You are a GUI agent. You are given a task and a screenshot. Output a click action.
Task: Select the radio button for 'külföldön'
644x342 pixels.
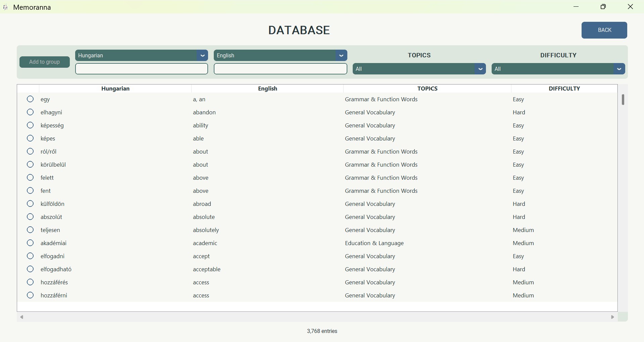(x=30, y=204)
